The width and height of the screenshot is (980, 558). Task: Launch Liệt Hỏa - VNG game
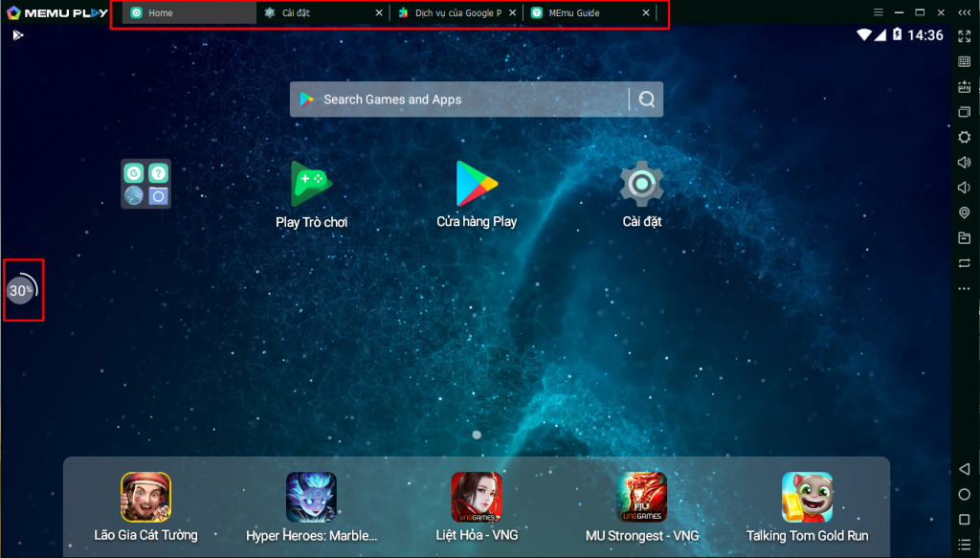477,506
